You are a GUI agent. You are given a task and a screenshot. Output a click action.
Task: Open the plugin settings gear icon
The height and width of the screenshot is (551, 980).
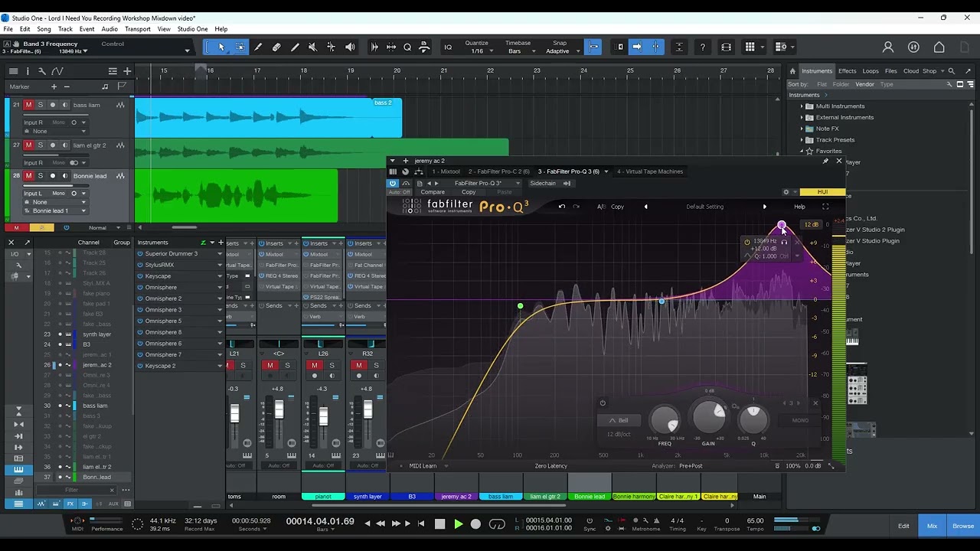pyautogui.click(x=786, y=192)
